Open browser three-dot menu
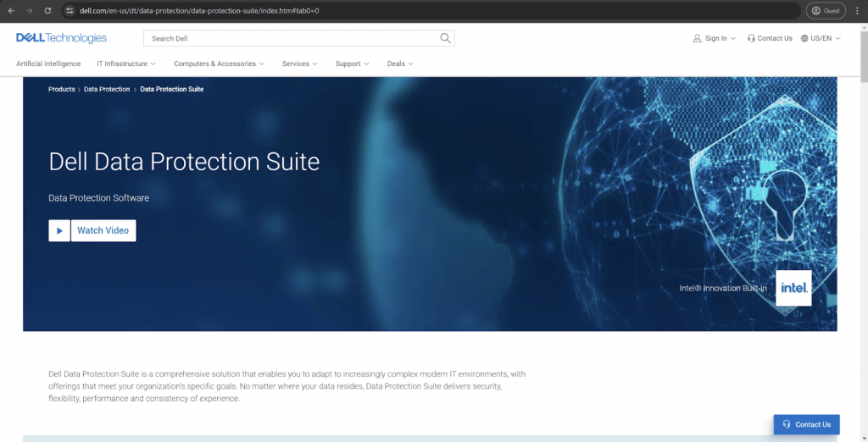This screenshot has width=868, height=442. click(857, 10)
